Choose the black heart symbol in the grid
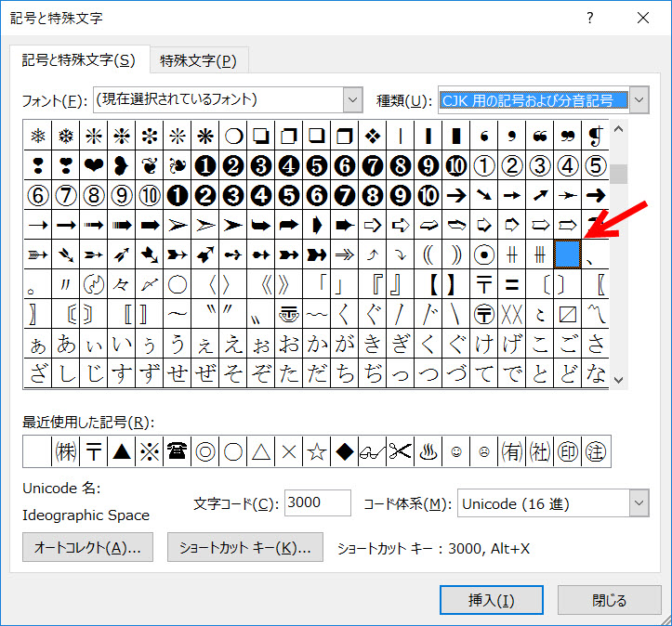The width and height of the screenshot is (672, 626). click(x=93, y=166)
